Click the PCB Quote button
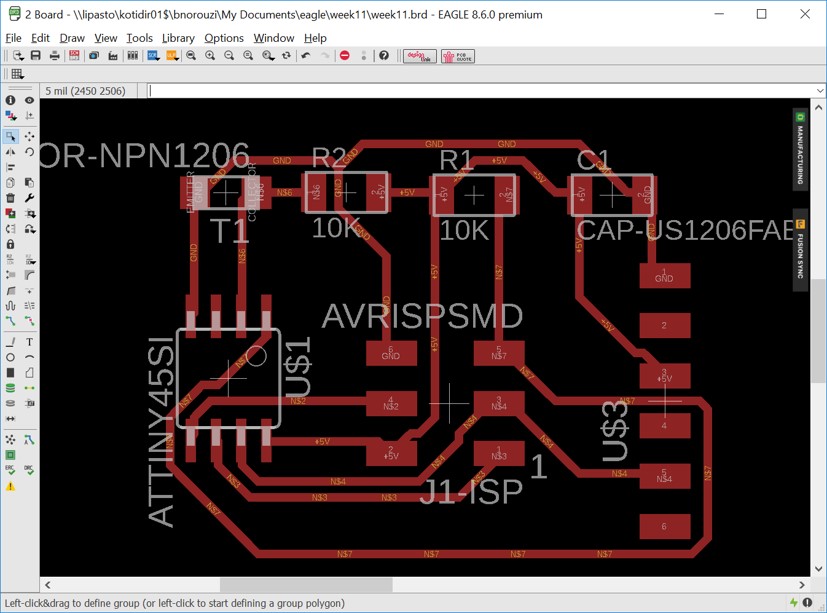 [458, 56]
